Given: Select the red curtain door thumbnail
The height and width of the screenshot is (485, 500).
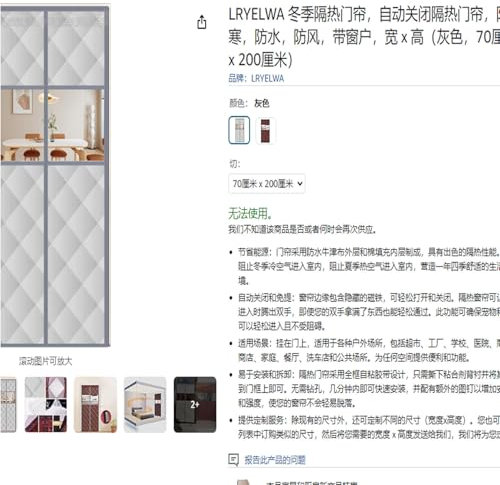Looking at the screenshot, I should pos(95,405).
